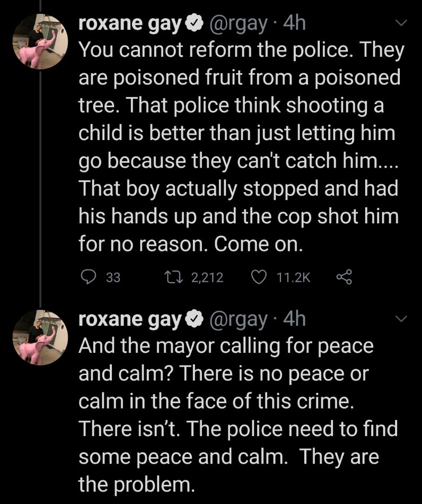Click the reply speech bubble icon

89,276
